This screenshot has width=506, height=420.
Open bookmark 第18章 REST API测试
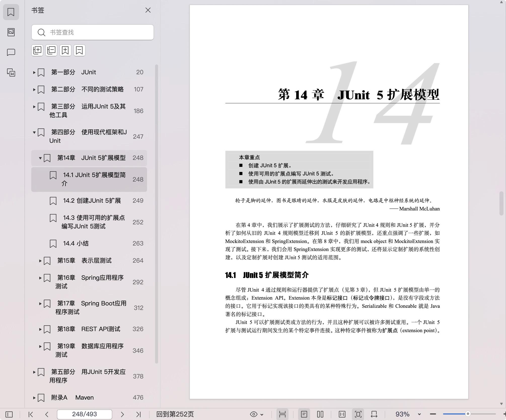pos(89,329)
